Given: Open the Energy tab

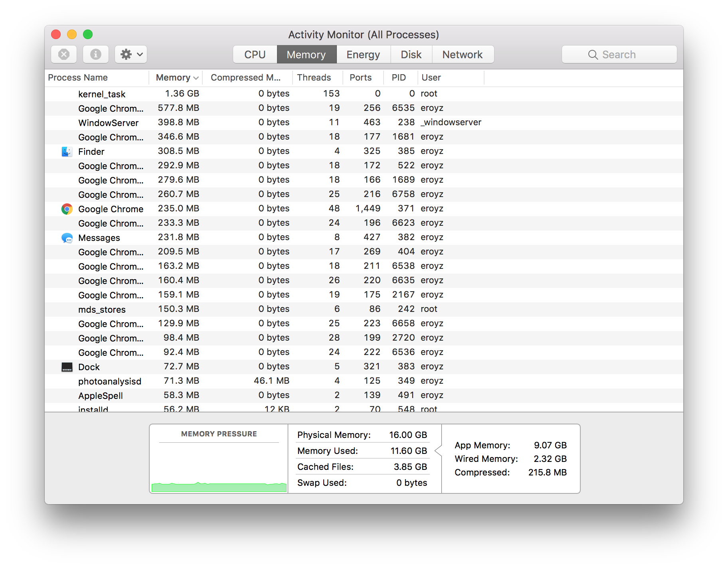Looking at the screenshot, I should point(363,54).
